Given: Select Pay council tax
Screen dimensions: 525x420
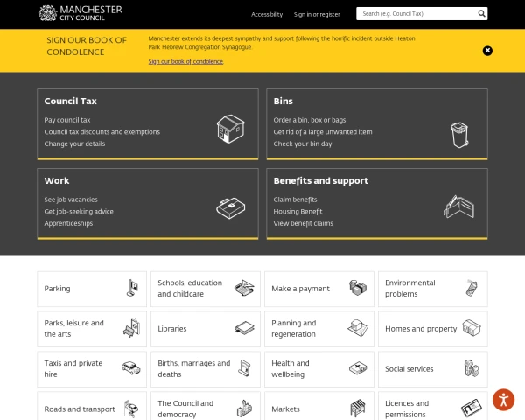Looking at the screenshot, I should (x=67, y=120).
